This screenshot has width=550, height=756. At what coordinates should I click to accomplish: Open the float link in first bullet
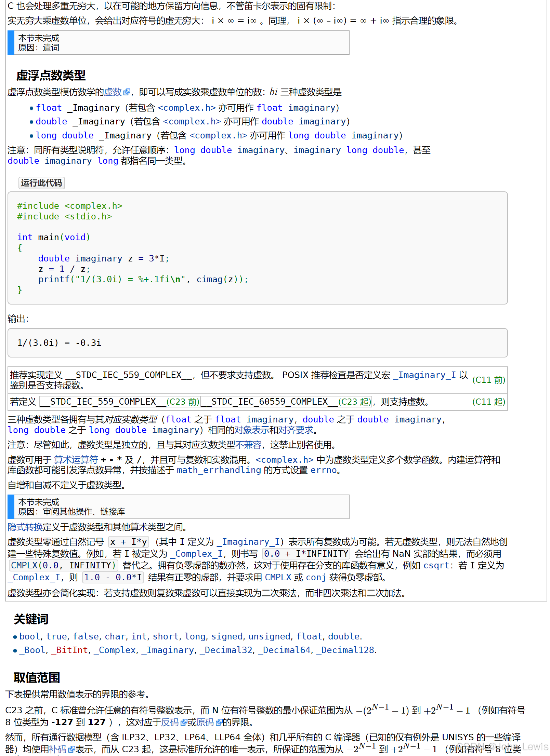49,108
